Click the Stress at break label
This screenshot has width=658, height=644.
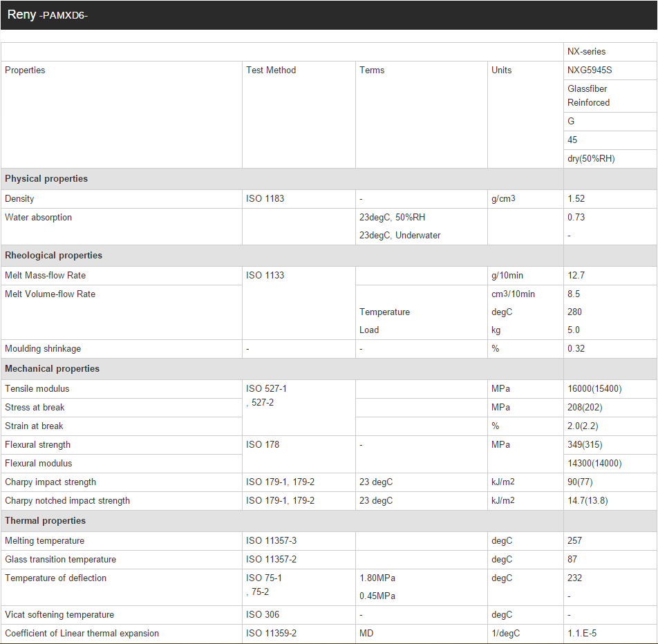pyautogui.click(x=35, y=408)
